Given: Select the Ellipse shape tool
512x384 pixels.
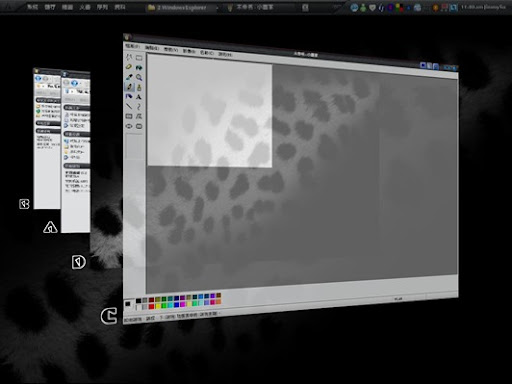Looking at the screenshot, I should point(129,126).
